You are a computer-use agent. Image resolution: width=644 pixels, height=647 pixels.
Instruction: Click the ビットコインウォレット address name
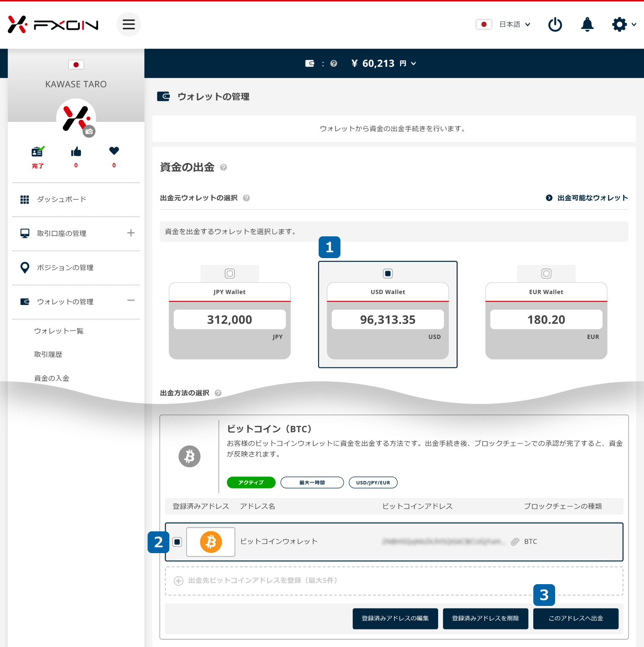[x=279, y=541]
